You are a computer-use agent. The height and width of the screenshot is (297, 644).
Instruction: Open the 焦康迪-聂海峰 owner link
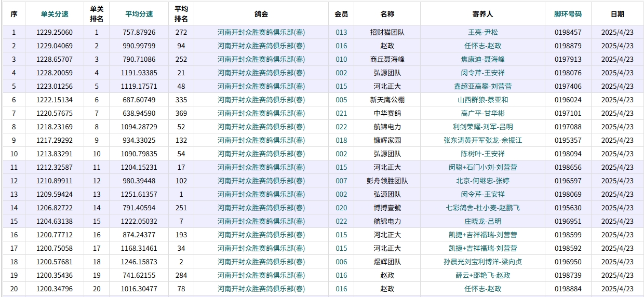pos(482,59)
